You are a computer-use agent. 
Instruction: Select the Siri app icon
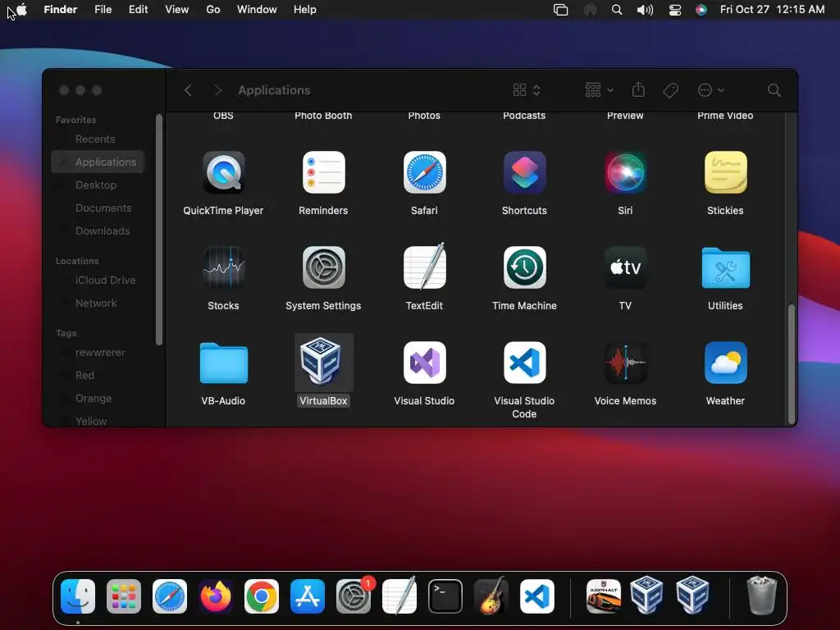(x=625, y=172)
